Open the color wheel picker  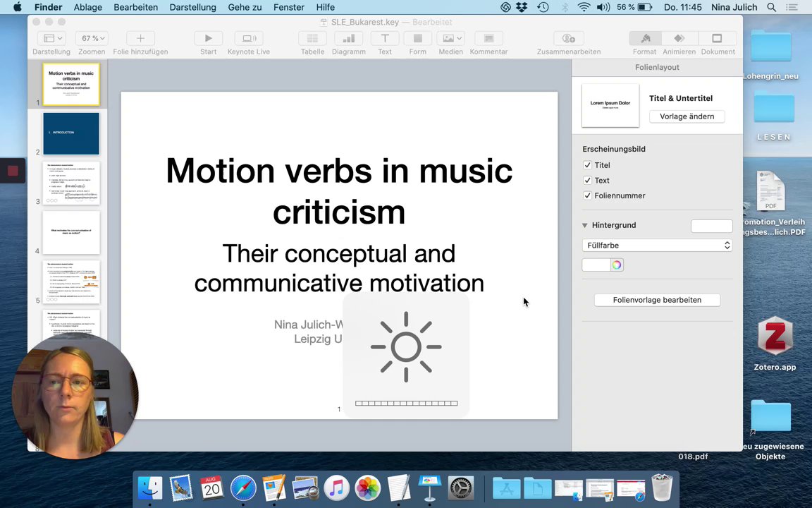click(x=617, y=265)
